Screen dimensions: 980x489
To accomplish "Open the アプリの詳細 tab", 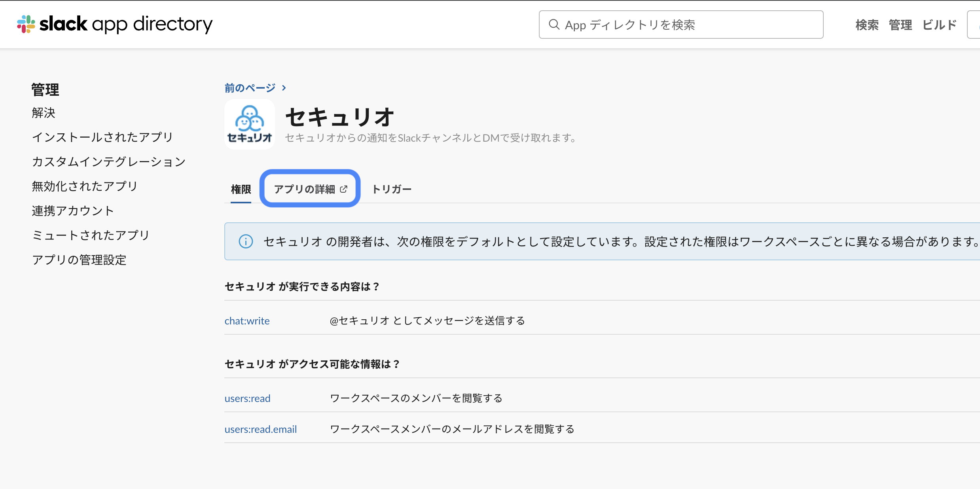I will point(310,189).
